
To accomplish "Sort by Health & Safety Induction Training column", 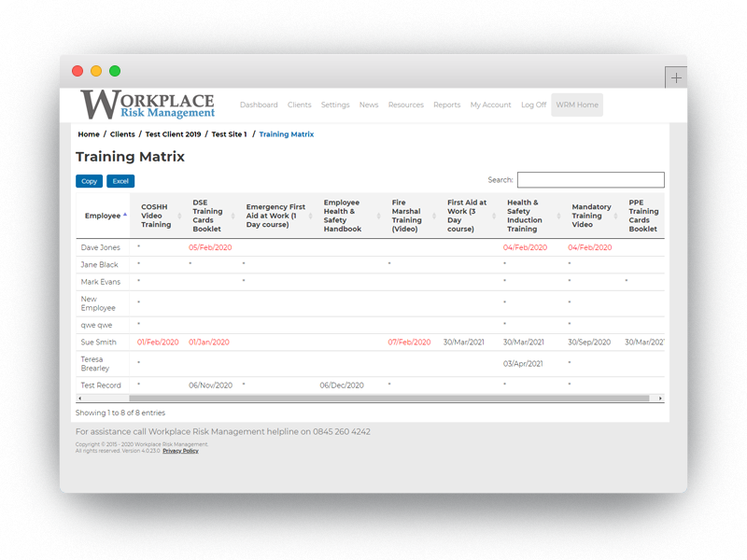I will (531, 216).
